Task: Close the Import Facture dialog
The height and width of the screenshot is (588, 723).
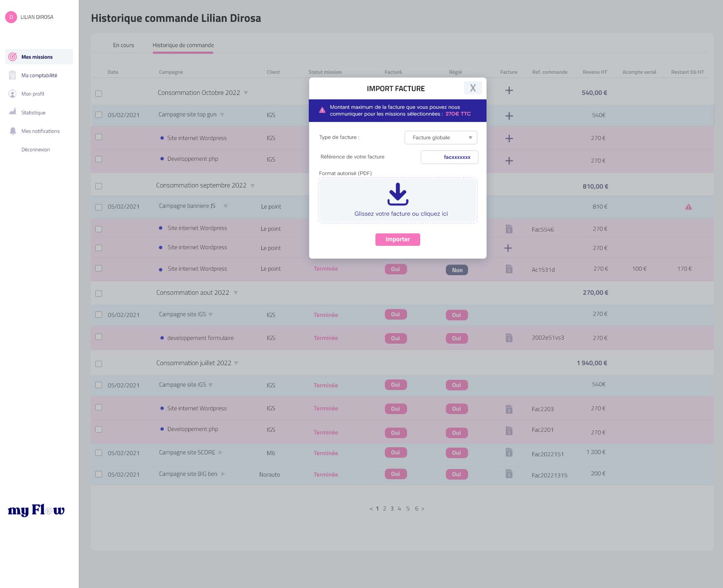Action: coord(473,88)
